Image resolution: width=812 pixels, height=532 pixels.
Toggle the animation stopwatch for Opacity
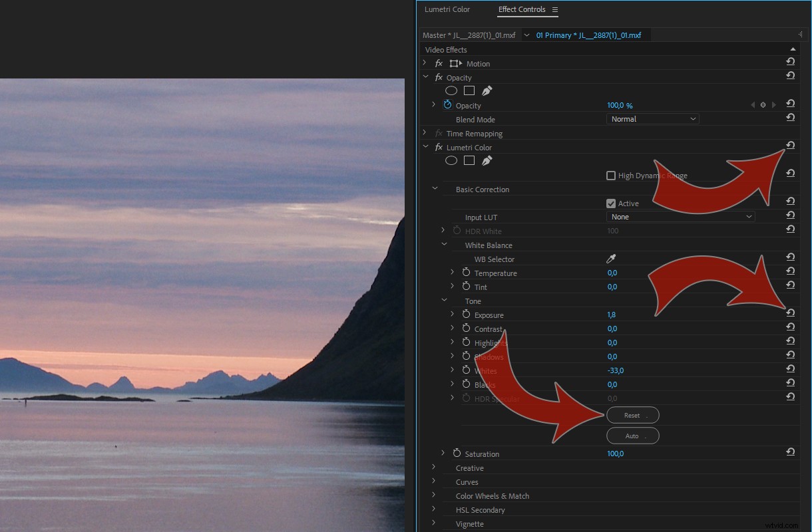click(447, 104)
